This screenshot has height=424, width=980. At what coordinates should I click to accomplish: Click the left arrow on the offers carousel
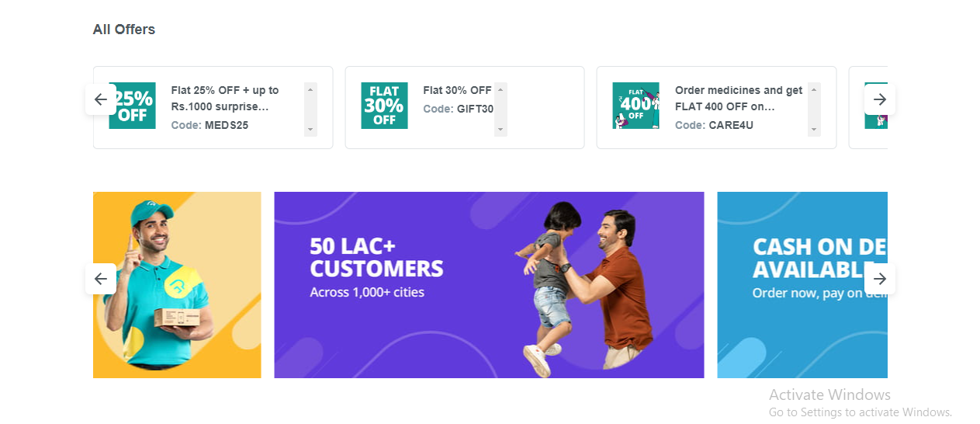[101, 99]
